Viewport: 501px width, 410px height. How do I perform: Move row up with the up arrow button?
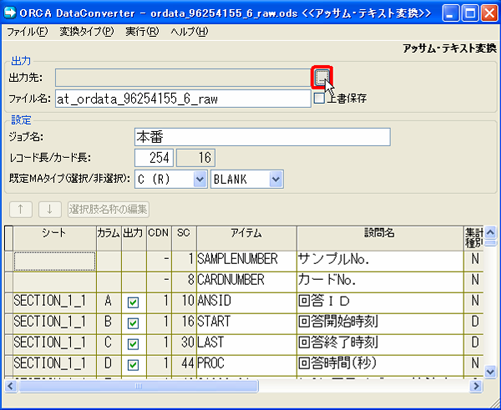point(21,209)
